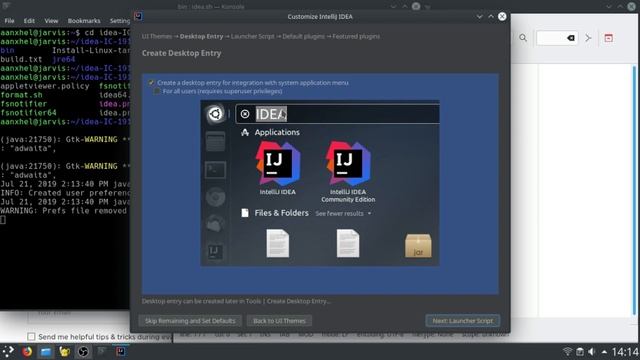Tick the For all users checkbox
The image size is (640, 360).
(x=157, y=91)
